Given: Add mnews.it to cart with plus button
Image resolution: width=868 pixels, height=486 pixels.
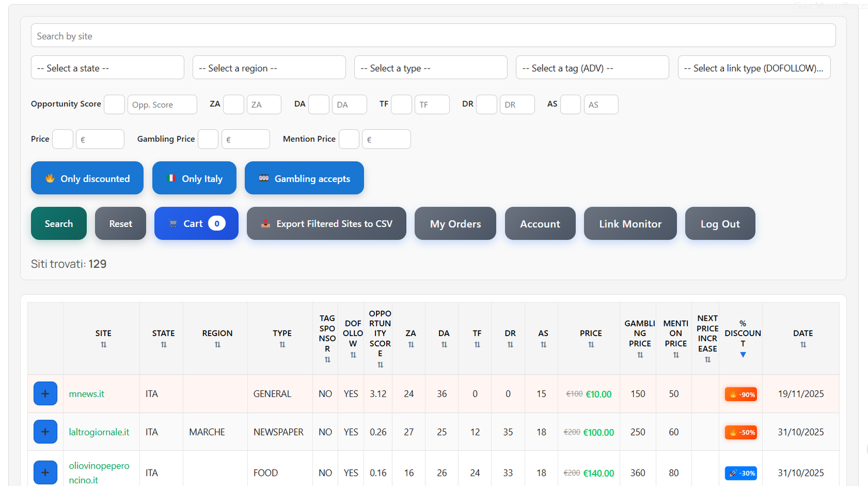Looking at the screenshot, I should tap(45, 394).
